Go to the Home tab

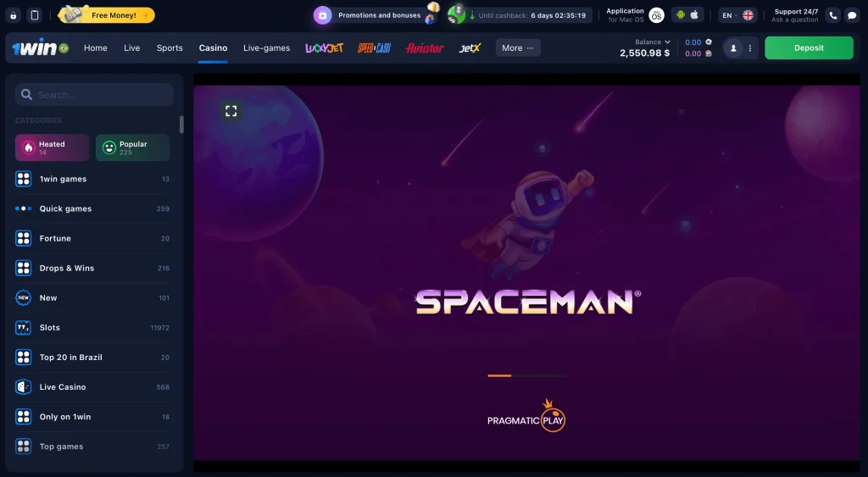(x=96, y=48)
